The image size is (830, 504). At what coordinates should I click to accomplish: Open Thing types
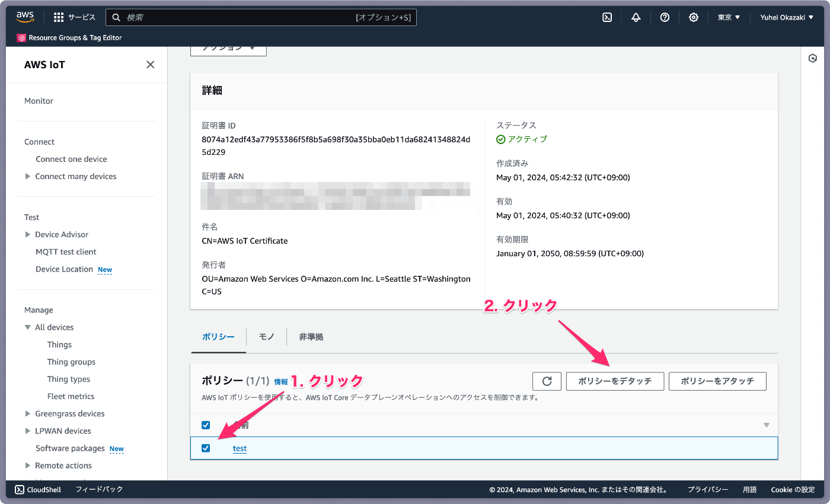coord(69,379)
